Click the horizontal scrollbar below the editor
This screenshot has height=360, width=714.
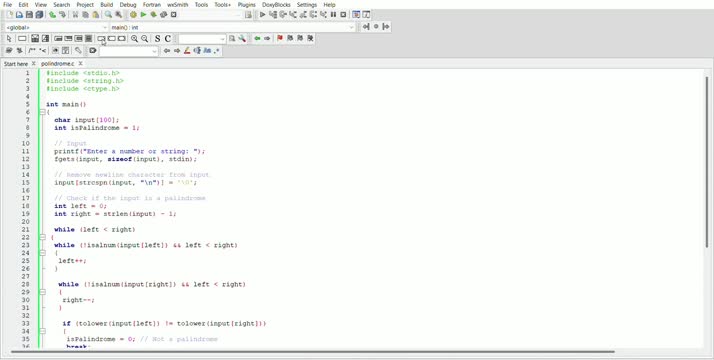pos(312,352)
